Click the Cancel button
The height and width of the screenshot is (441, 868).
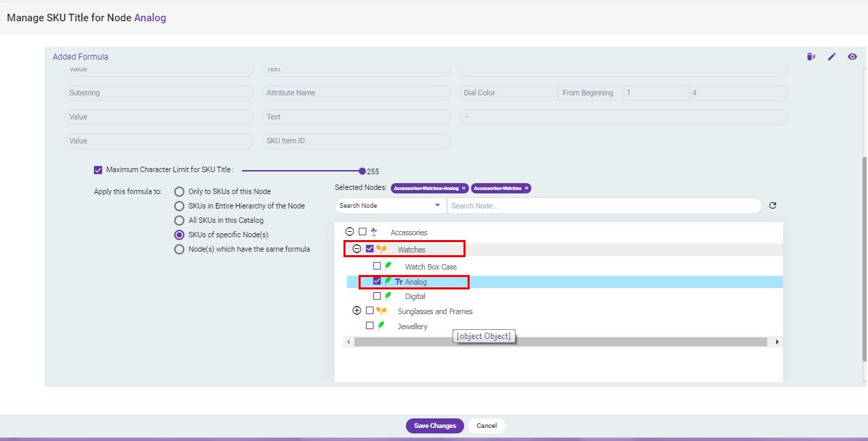487,426
